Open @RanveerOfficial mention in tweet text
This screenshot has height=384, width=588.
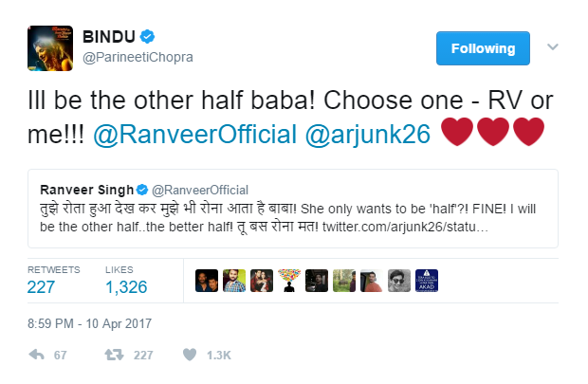[193, 135]
